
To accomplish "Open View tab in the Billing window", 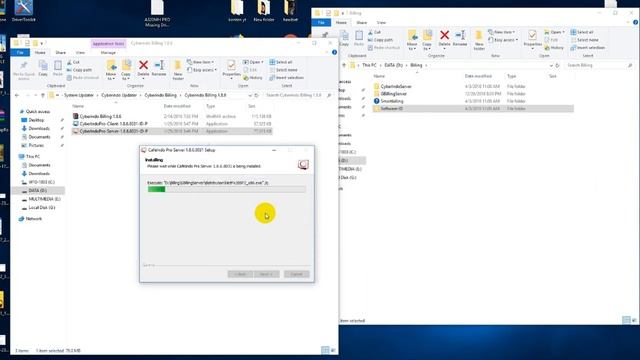I will click(381, 22).
